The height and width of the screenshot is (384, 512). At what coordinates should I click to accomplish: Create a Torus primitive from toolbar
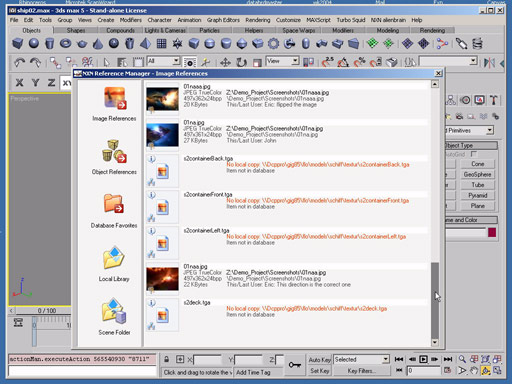66,43
